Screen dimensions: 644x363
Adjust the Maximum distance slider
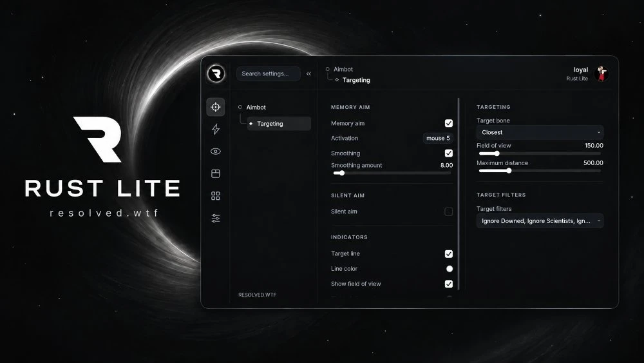[x=540, y=171]
